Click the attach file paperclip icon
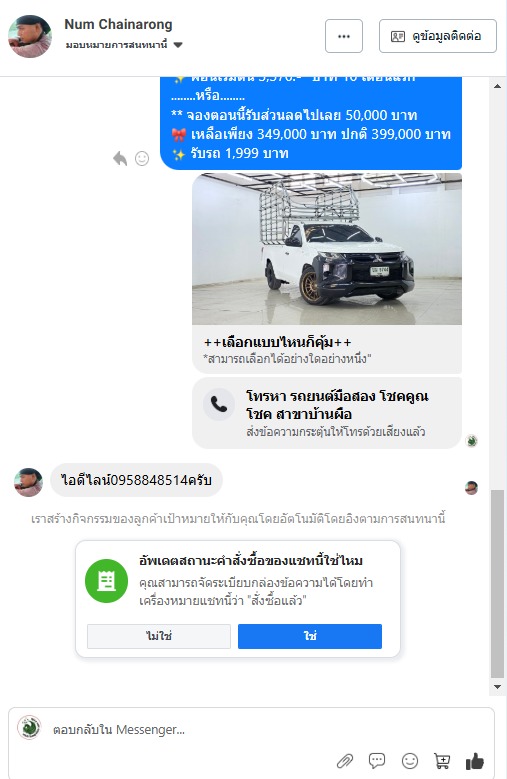This screenshot has height=779, width=507. pos(345,761)
